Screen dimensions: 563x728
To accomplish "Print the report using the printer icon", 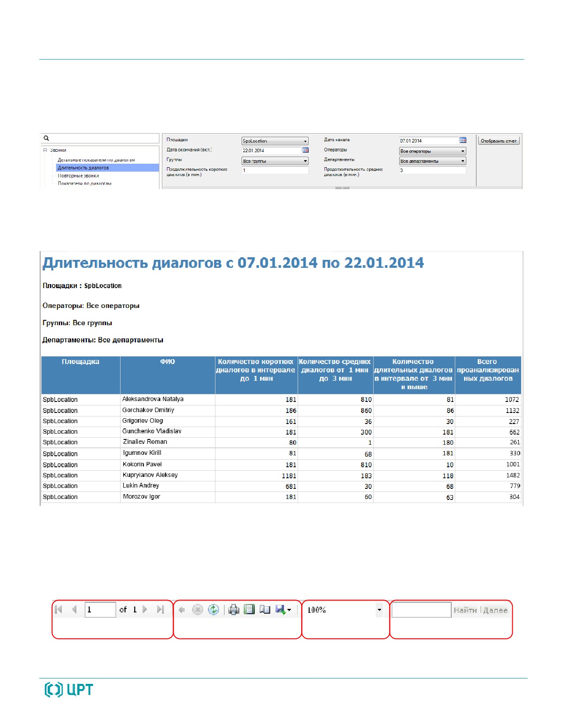I will pos(234,610).
